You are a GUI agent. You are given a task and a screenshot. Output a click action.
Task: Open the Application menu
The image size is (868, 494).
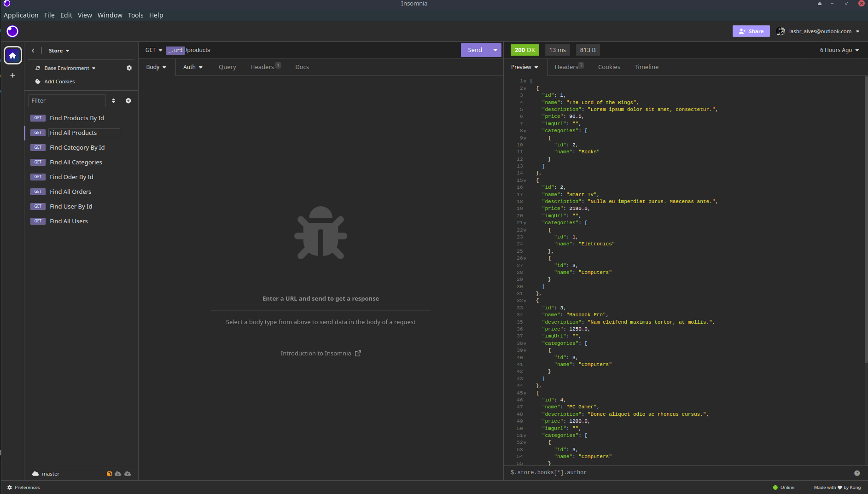pos(21,15)
